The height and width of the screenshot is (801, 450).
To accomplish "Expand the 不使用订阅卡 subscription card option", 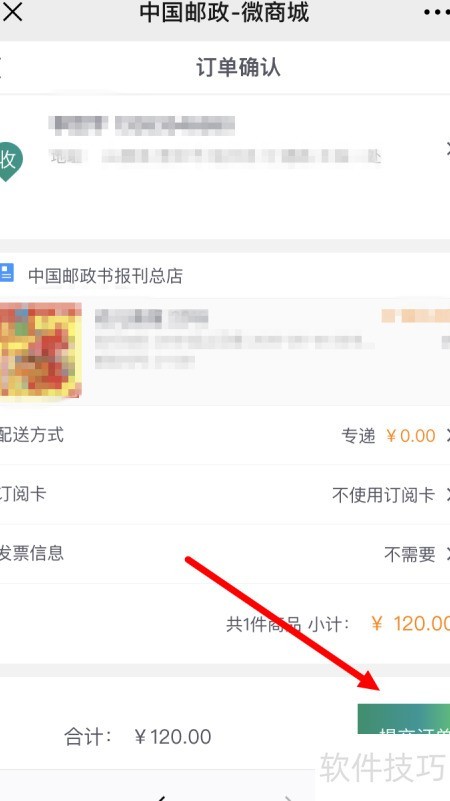I will click(x=383, y=494).
